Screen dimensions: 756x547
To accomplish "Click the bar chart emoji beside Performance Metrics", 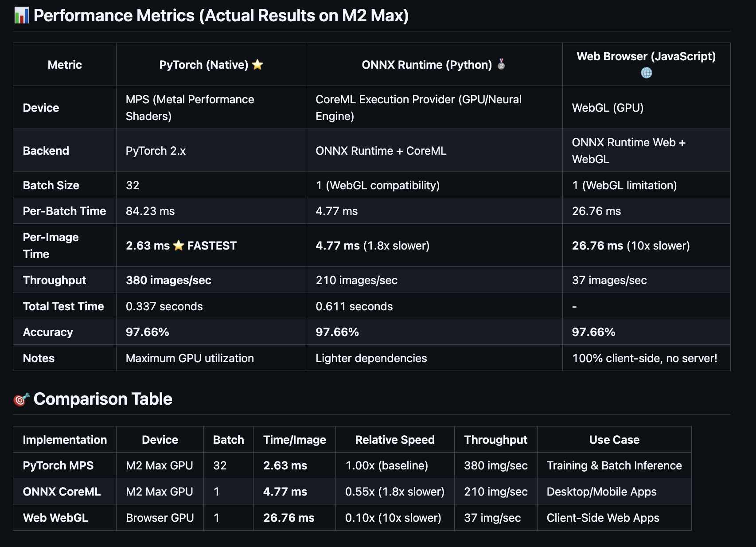I will pos(21,16).
